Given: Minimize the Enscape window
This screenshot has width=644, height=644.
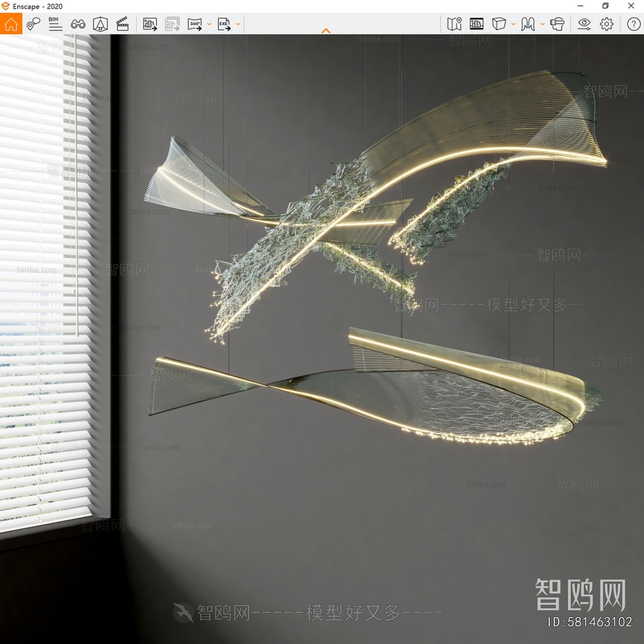Looking at the screenshot, I should click(580, 6).
